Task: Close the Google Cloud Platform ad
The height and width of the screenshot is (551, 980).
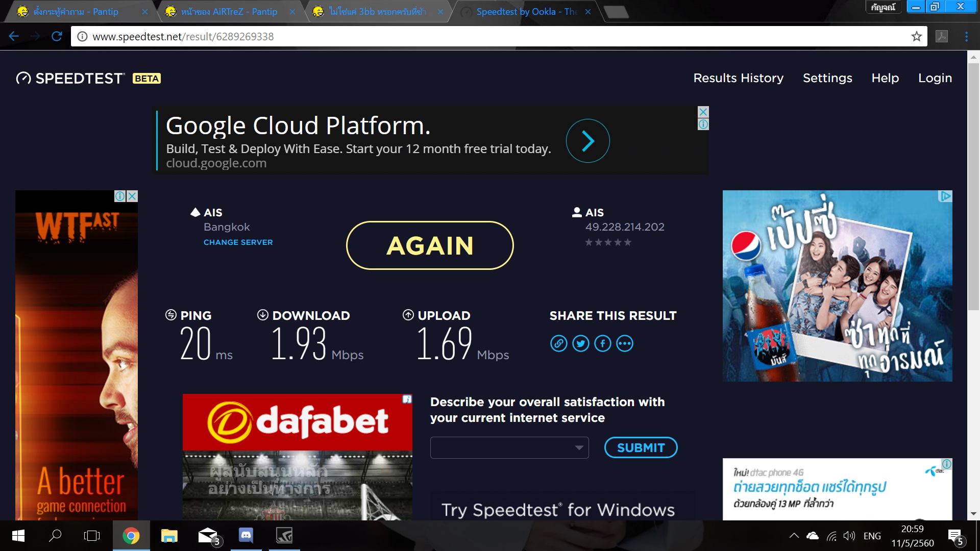Action: tap(703, 112)
